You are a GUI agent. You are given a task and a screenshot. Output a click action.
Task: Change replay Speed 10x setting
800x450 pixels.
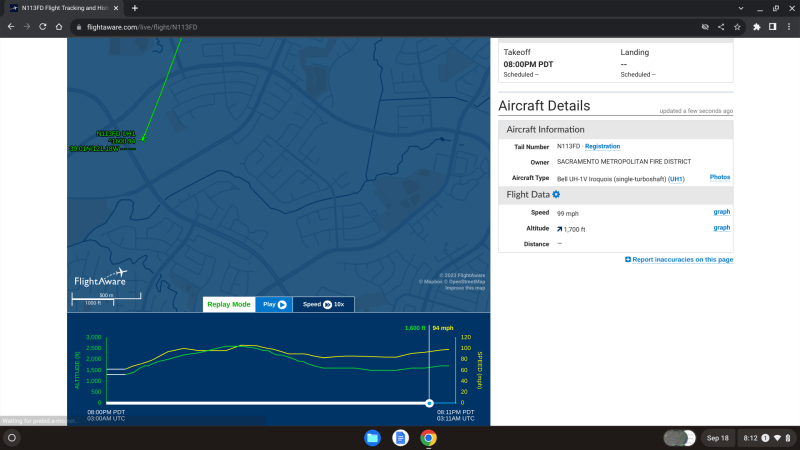click(323, 305)
